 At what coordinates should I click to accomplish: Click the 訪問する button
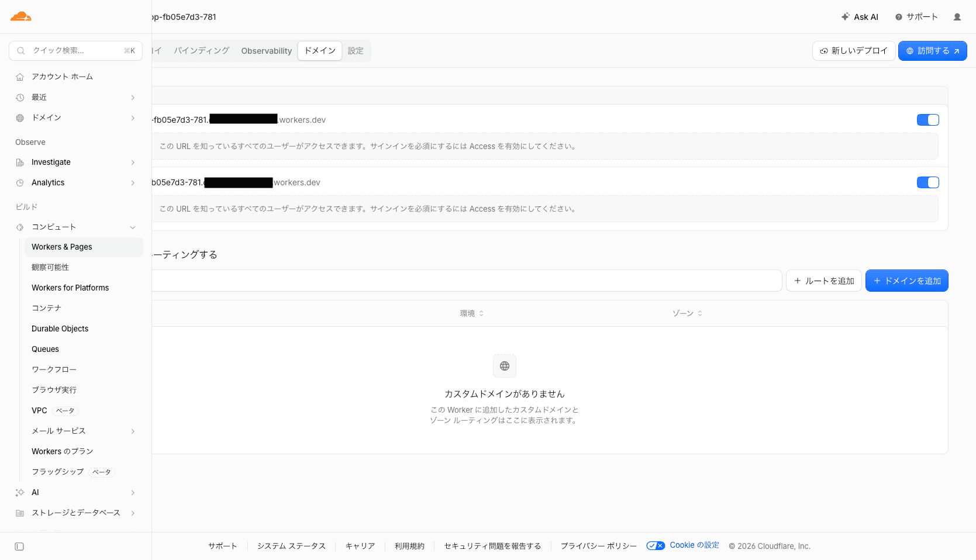933,51
